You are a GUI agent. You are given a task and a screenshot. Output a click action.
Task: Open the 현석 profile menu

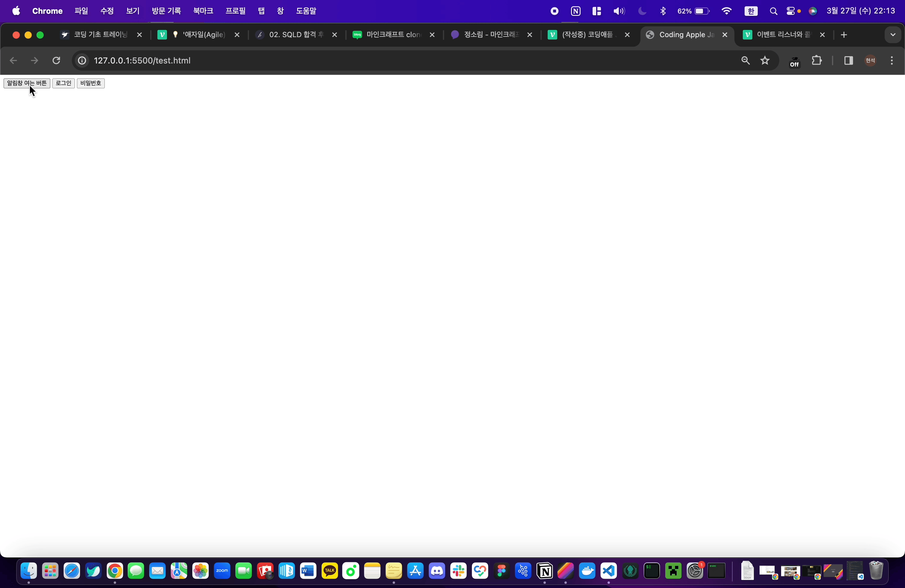[870, 60]
